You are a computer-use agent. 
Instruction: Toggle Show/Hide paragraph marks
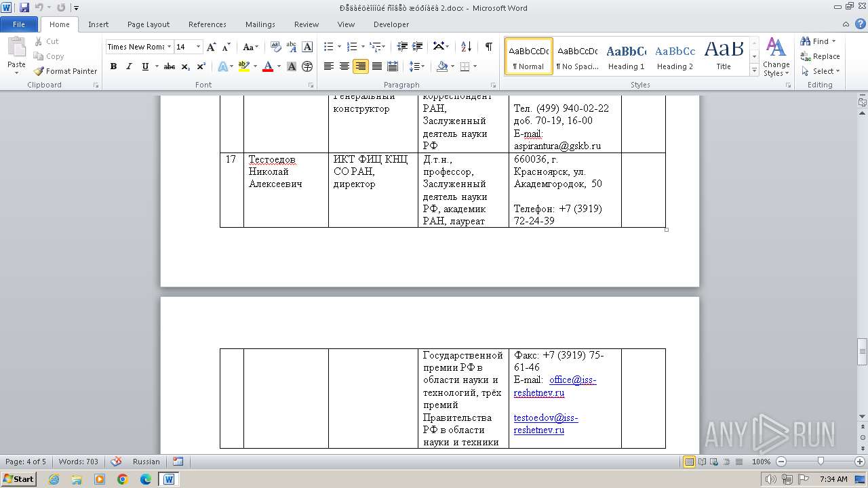coord(488,47)
